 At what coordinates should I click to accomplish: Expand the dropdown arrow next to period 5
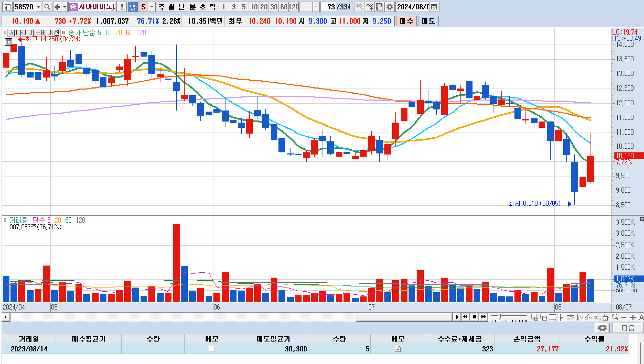tap(152, 7)
